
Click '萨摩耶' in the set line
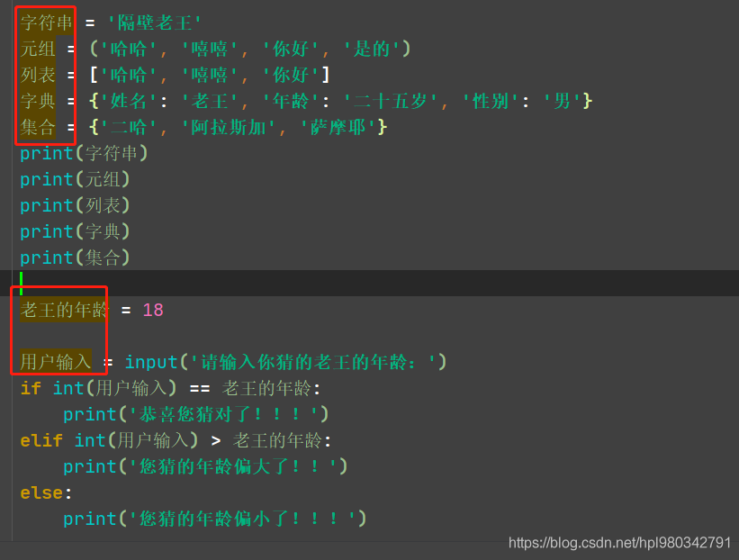point(338,127)
